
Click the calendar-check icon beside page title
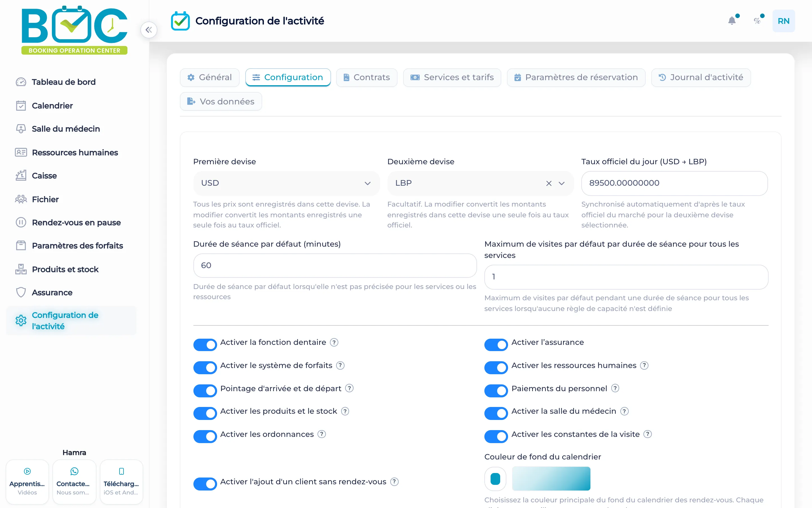[x=180, y=21]
